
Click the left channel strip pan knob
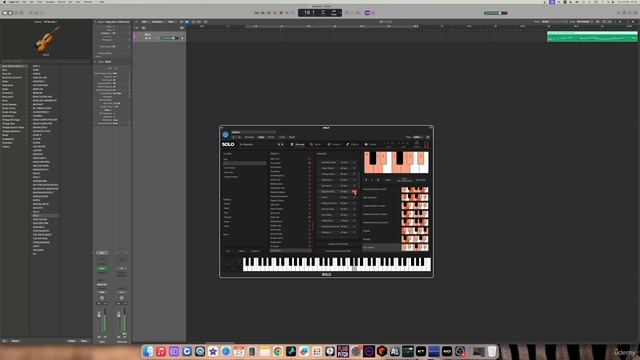[x=102, y=298]
